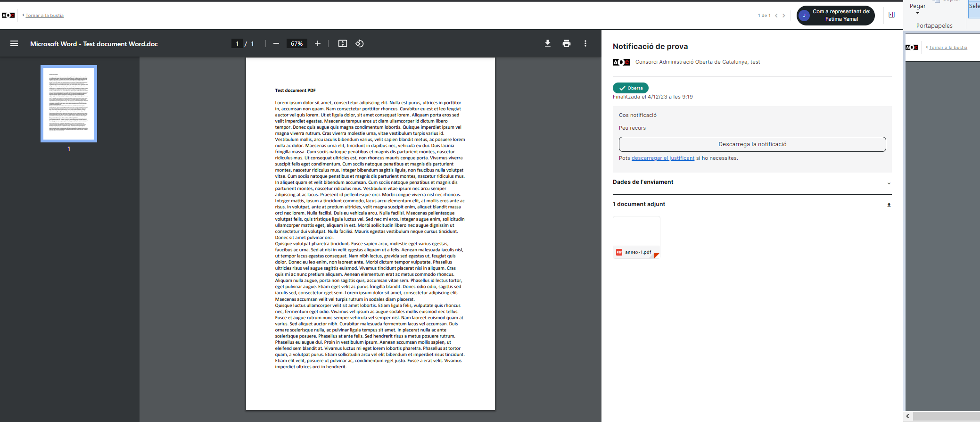Fit the PDF to page
Image resolution: width=980 pixels, height=422 pixels.
[x=343, y=43]
